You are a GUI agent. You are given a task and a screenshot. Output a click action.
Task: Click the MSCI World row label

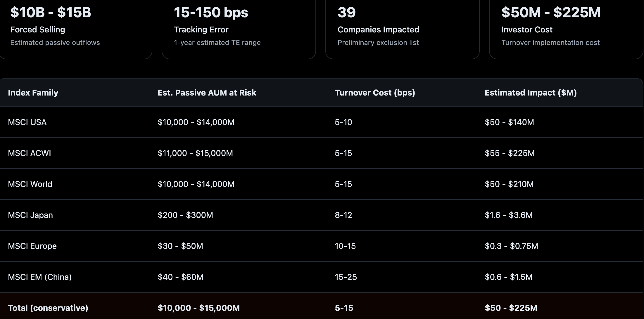(30, 184)
